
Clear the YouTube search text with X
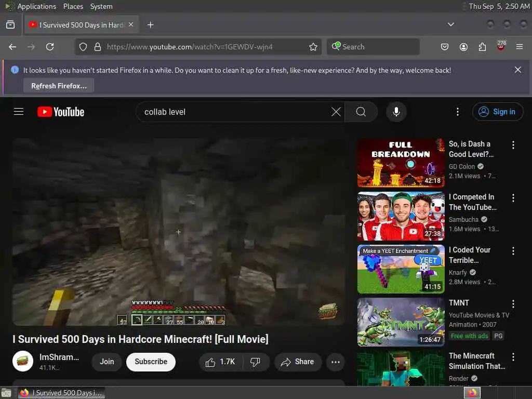point(336,112)
